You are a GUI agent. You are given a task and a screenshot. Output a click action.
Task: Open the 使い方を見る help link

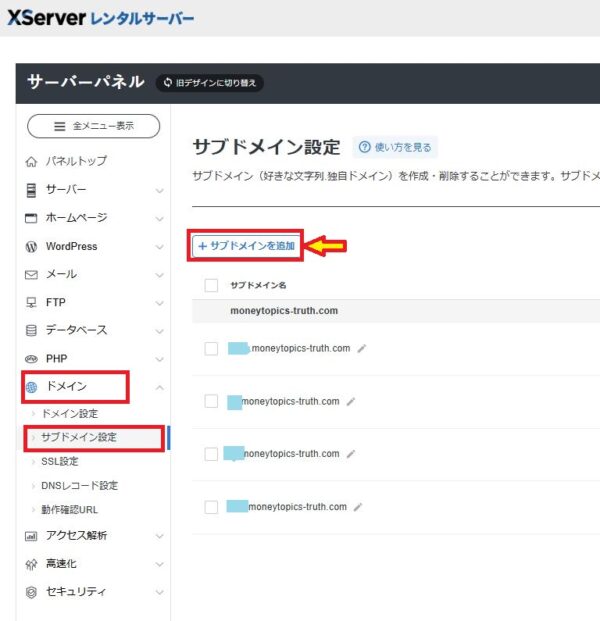(x=395, y=147)
